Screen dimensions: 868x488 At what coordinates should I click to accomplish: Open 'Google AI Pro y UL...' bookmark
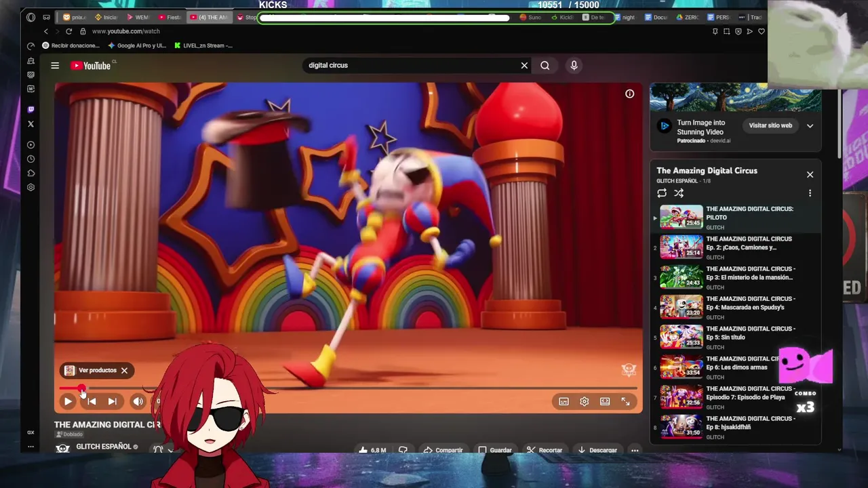[x=137, y=45]
